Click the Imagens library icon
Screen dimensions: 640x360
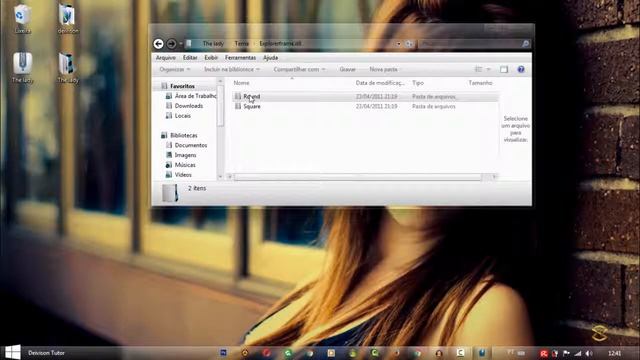coord(169,155)
